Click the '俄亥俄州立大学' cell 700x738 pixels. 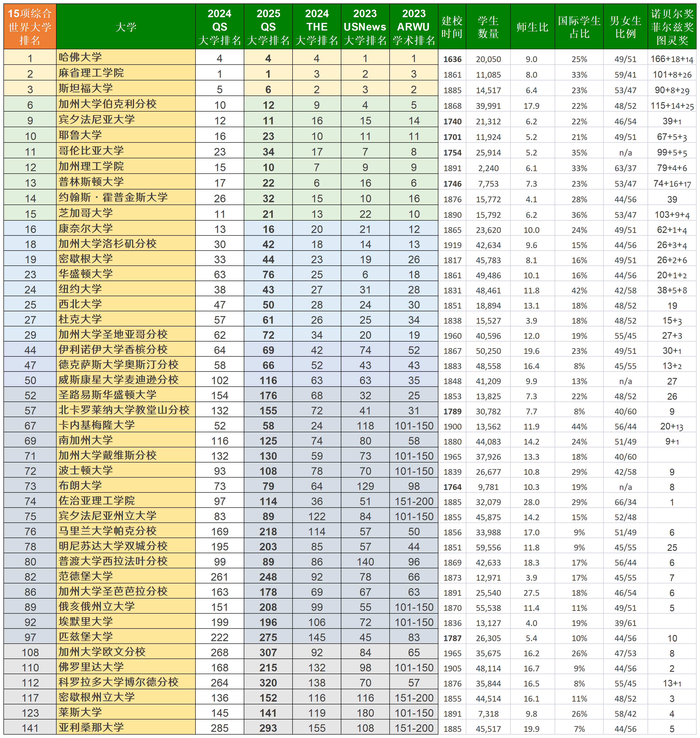(126, 606)
